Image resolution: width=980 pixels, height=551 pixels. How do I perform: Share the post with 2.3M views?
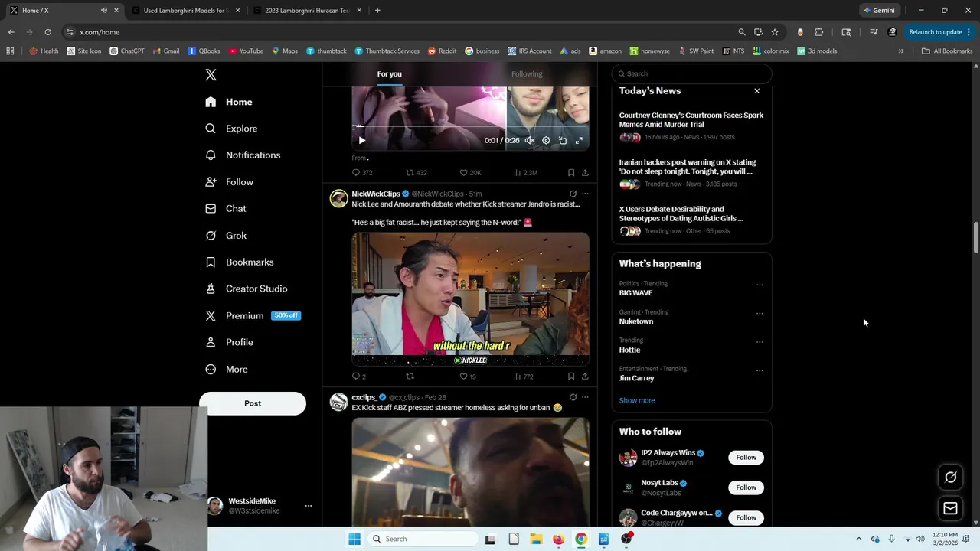585,173
